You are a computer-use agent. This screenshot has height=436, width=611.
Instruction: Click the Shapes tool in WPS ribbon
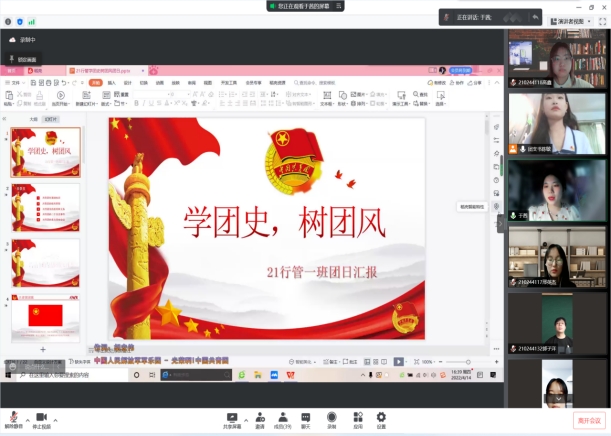coord(342,95)
